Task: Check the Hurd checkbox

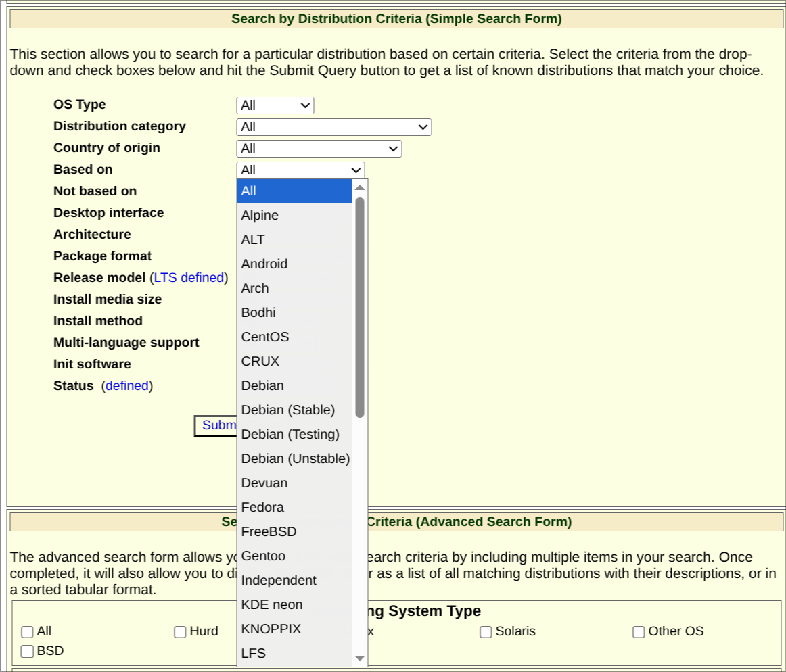Action: click(x=180, y=631)
